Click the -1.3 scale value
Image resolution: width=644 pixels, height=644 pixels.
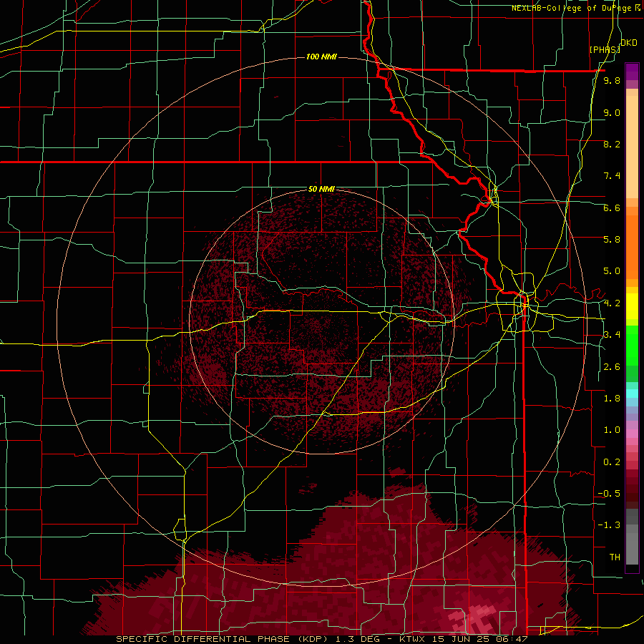pos(609,525)
